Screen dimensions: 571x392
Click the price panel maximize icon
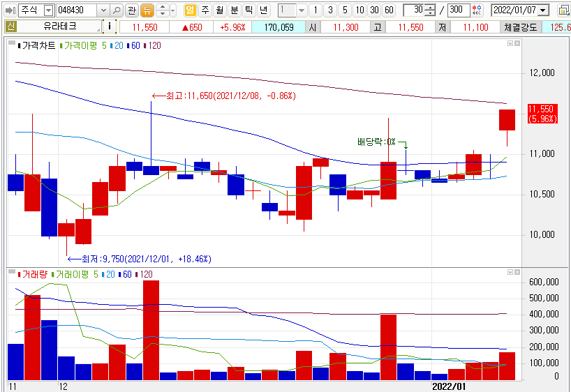[510, 43]
